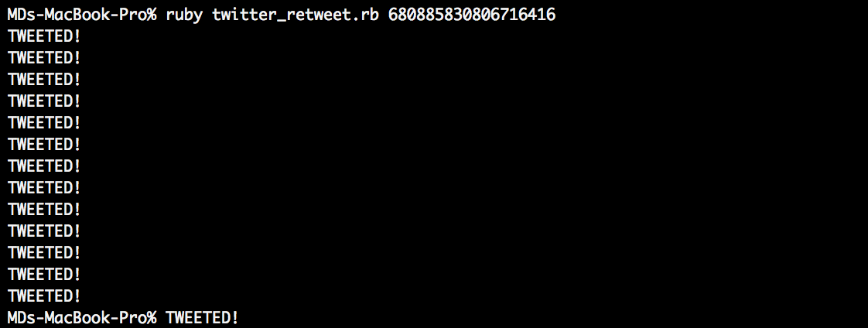Select the eighth TWEETED! output line
The image size is (868, 328).
tap(44, 187)
